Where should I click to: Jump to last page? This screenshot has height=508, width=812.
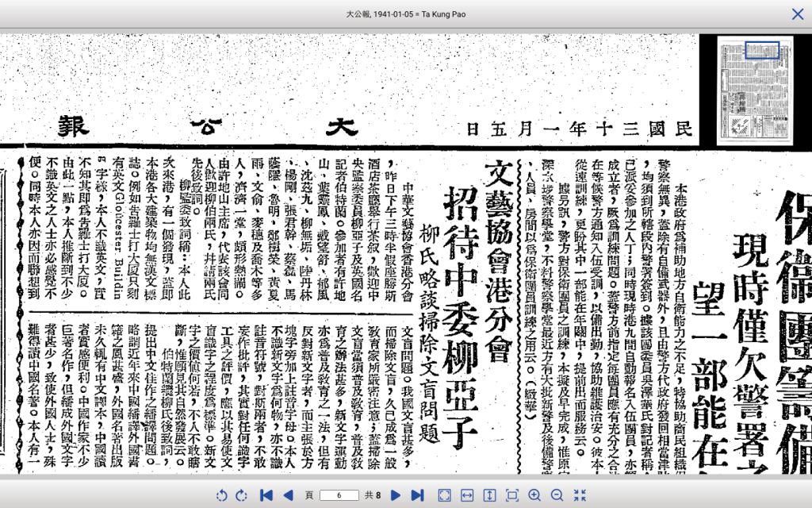click(x=417, y=495)
